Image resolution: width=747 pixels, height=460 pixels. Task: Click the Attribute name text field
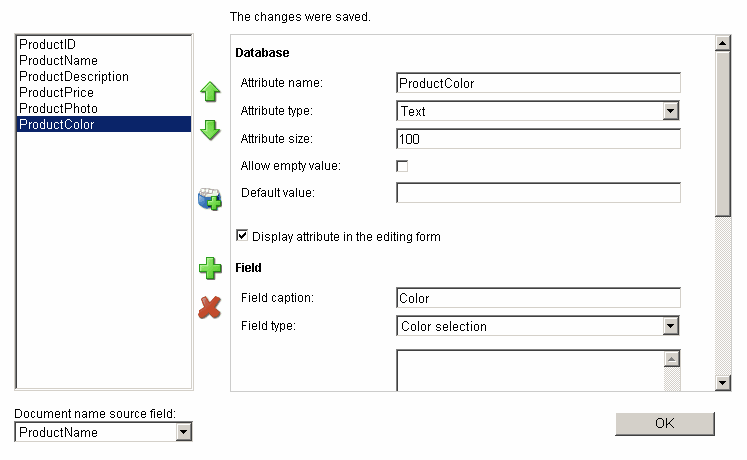pos(538,83)
